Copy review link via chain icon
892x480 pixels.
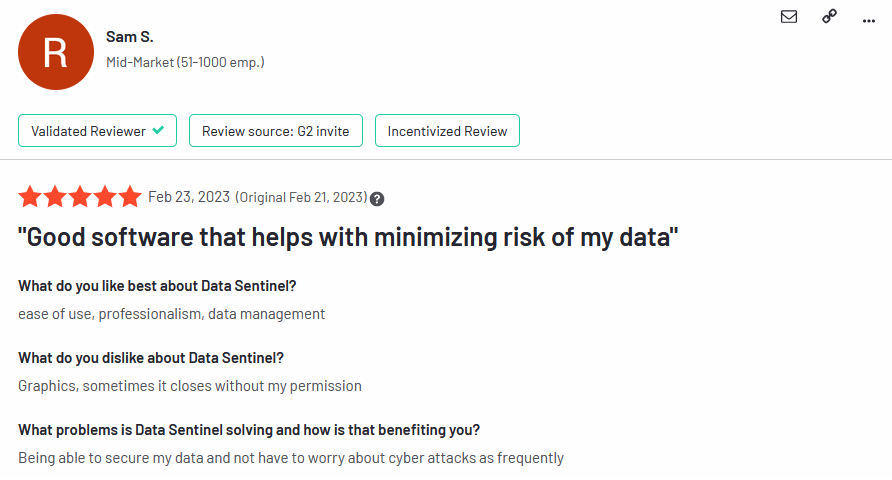829,16
